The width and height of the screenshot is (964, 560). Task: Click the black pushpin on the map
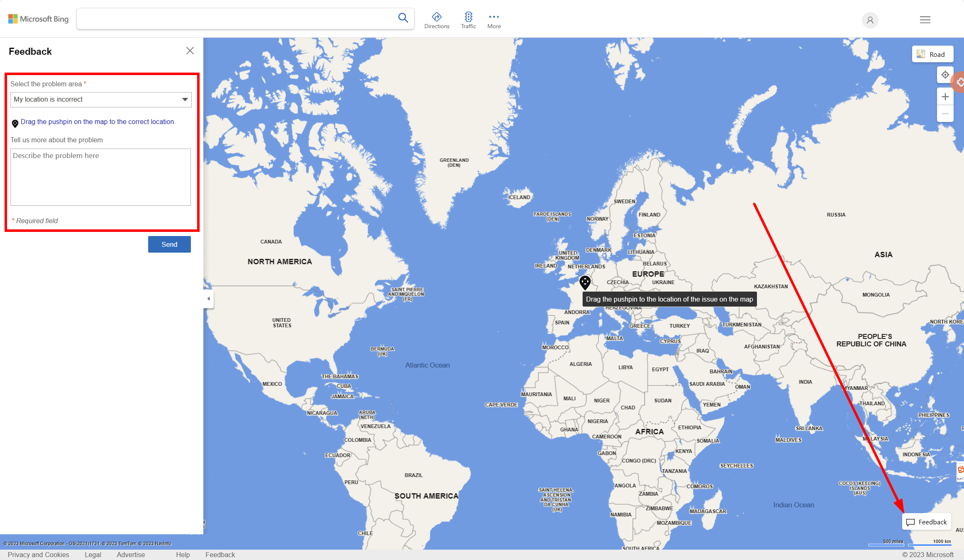[x=585, y=282]
